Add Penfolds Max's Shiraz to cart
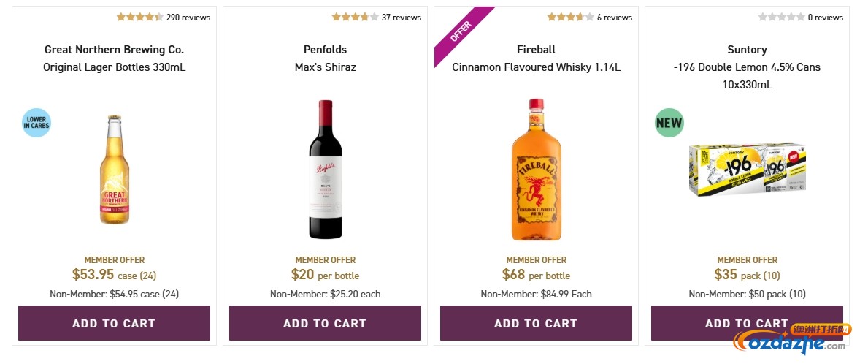868x364 pixels. pos(325,323)
